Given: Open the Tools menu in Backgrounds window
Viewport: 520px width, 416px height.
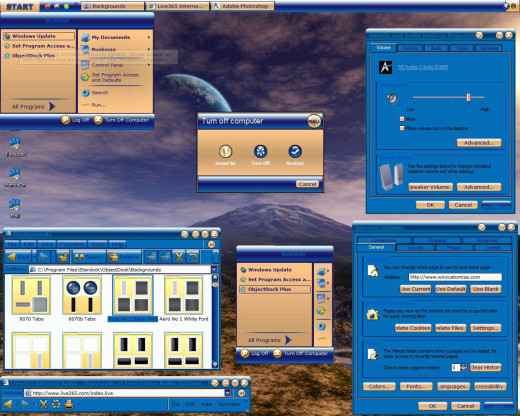Looking at the screenshot, I should coord(98,244).
